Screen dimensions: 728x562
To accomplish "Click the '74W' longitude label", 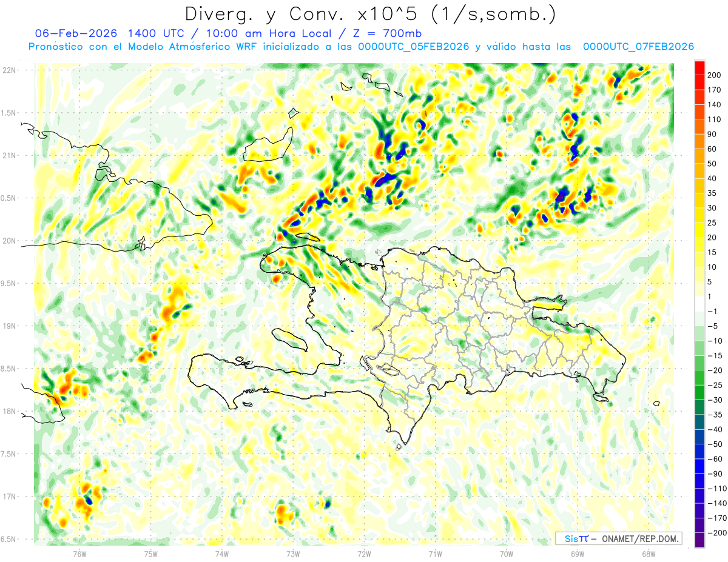I will (221, 554).
